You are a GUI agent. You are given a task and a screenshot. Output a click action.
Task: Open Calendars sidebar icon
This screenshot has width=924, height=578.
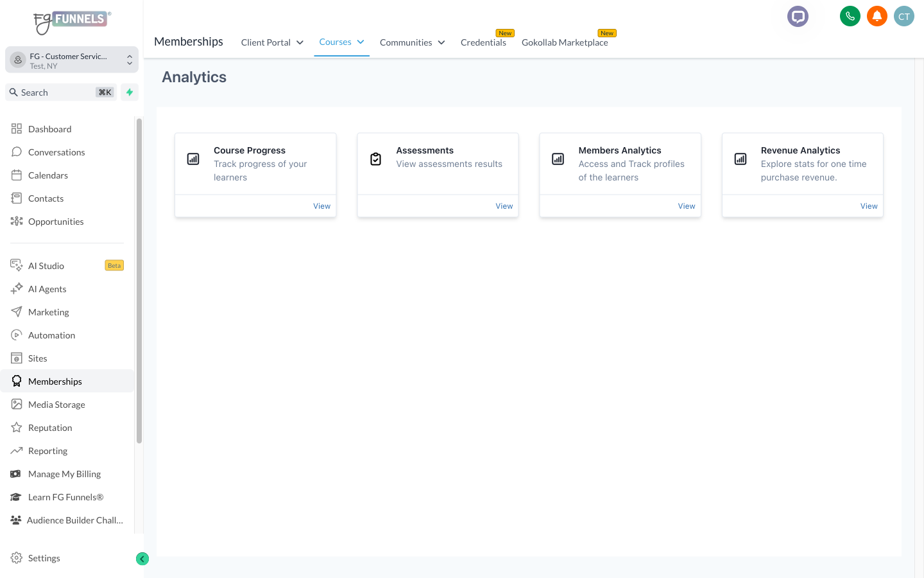(x=17, y=175)
